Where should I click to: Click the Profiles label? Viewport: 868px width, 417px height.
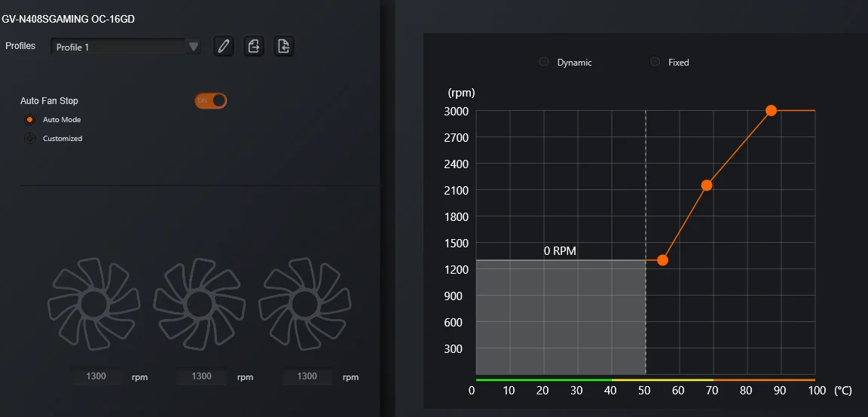pyautogui.click(x=20, y=46)
